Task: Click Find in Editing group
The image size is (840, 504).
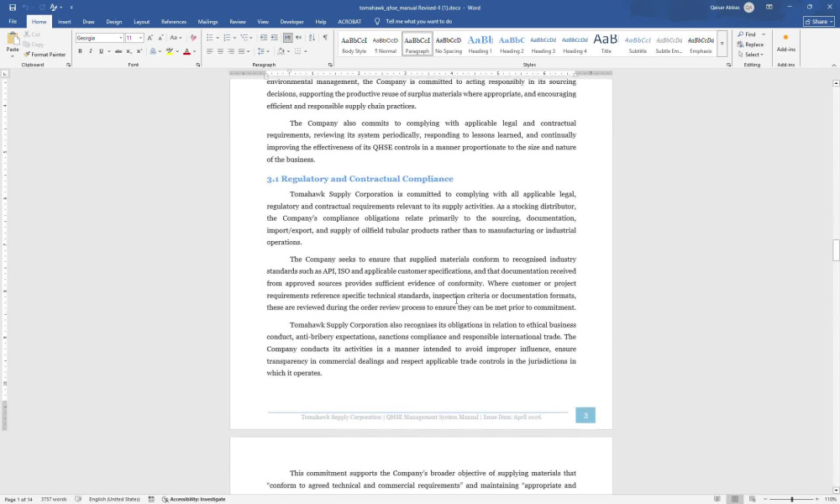Action: coord(747,34)
